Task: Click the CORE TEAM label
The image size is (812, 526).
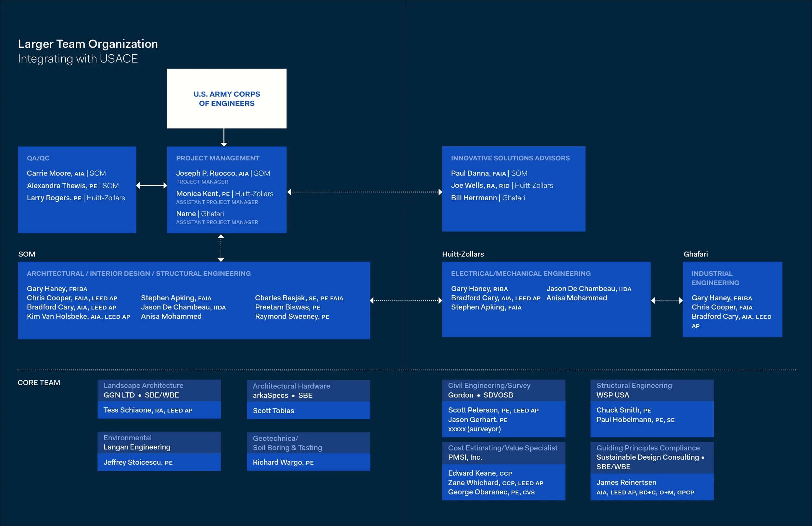Action: (x=39, y=383)
